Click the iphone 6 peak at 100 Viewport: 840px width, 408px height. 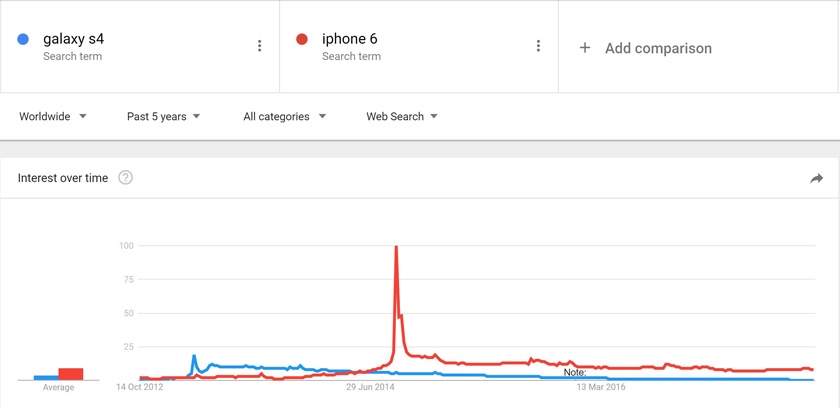397,247
